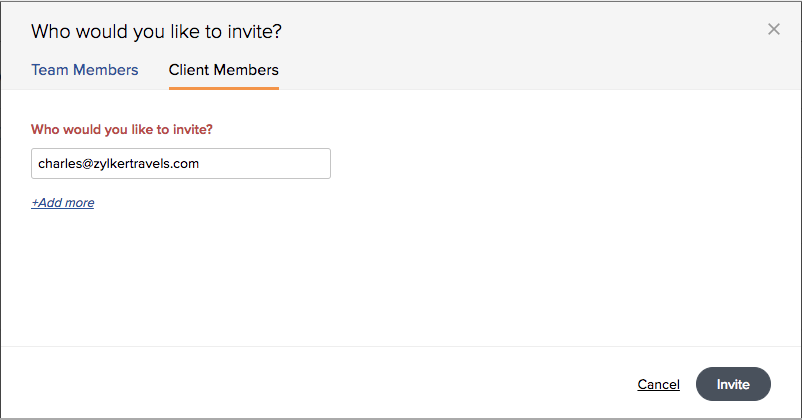
Task: Hit the X icon at dialog top-right
Action: coord(773,30)
